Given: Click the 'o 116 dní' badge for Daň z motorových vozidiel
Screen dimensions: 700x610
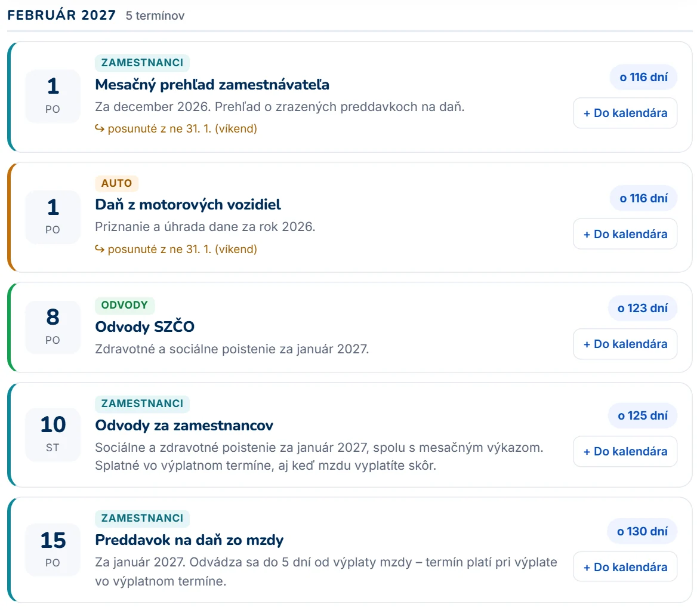Looking at the screenshot, I should tap(643, 198).
